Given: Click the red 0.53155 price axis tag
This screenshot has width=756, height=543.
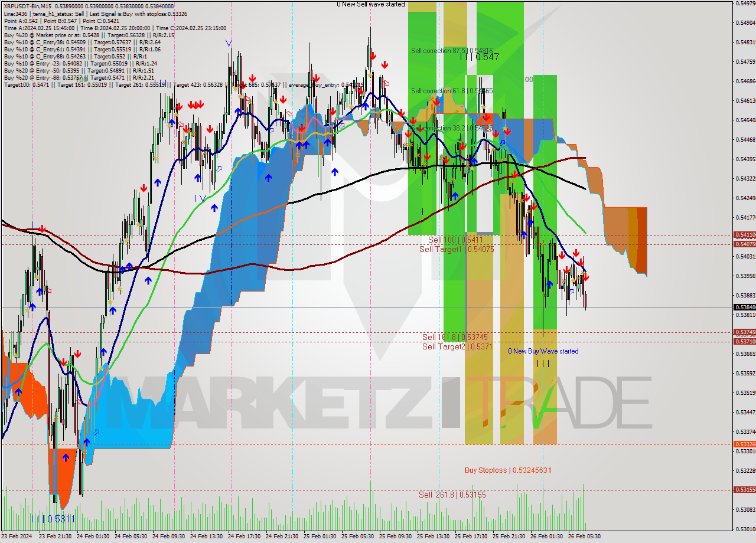Looking at the screenshot, I should [x=744, y=489].
